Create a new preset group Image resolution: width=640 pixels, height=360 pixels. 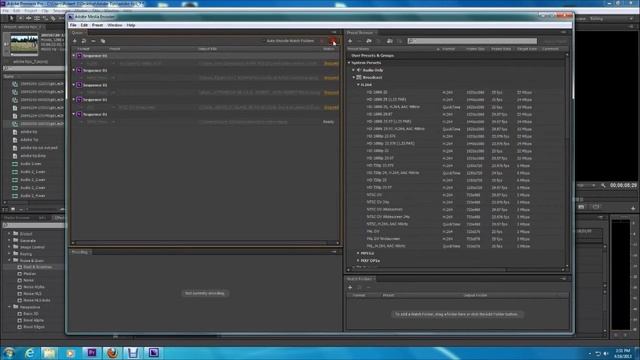click(369, 41)
